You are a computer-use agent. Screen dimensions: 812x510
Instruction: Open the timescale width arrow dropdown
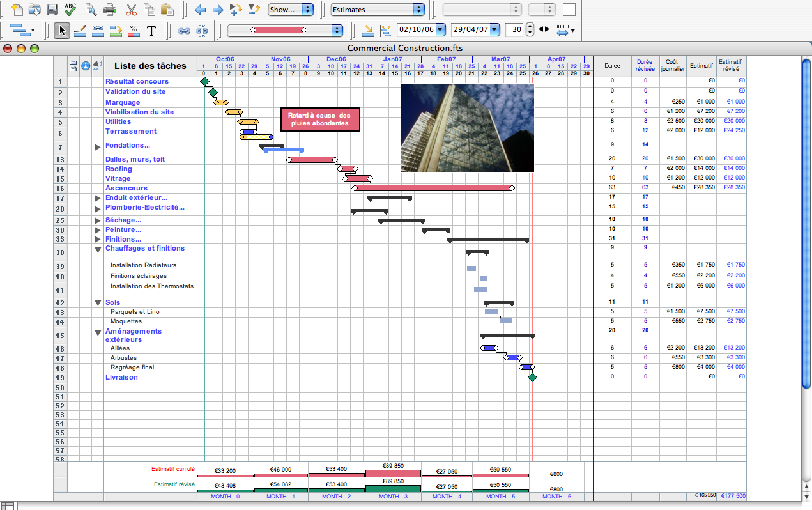click(x=565, y=30)
